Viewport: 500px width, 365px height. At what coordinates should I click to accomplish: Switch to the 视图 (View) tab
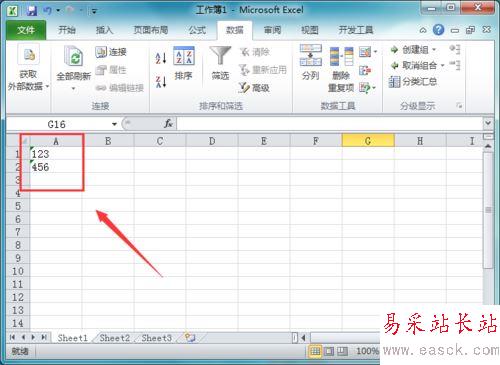point(310,30)
